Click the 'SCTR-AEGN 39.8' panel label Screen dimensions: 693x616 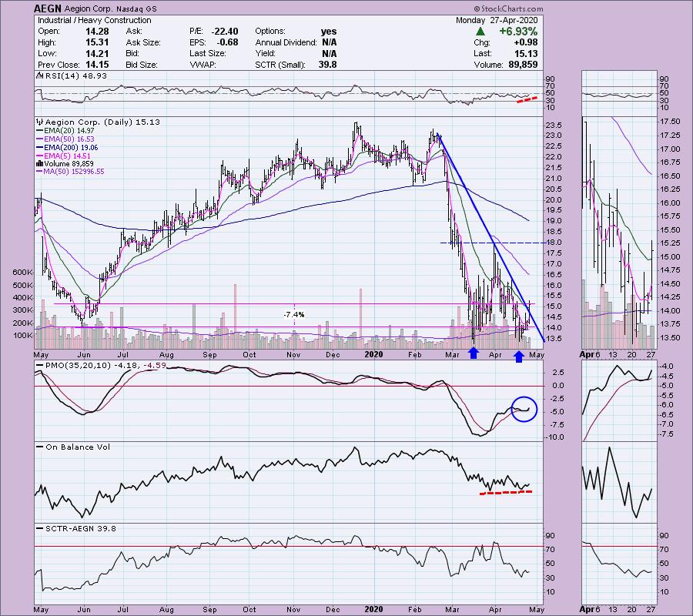coord(80,528)
